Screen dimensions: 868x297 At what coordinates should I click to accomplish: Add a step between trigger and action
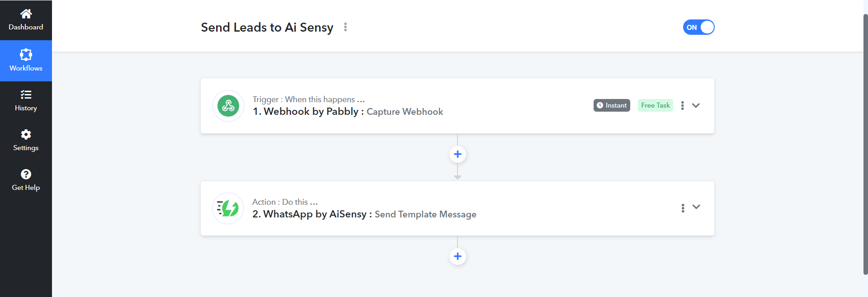click(x=458, y=154)
